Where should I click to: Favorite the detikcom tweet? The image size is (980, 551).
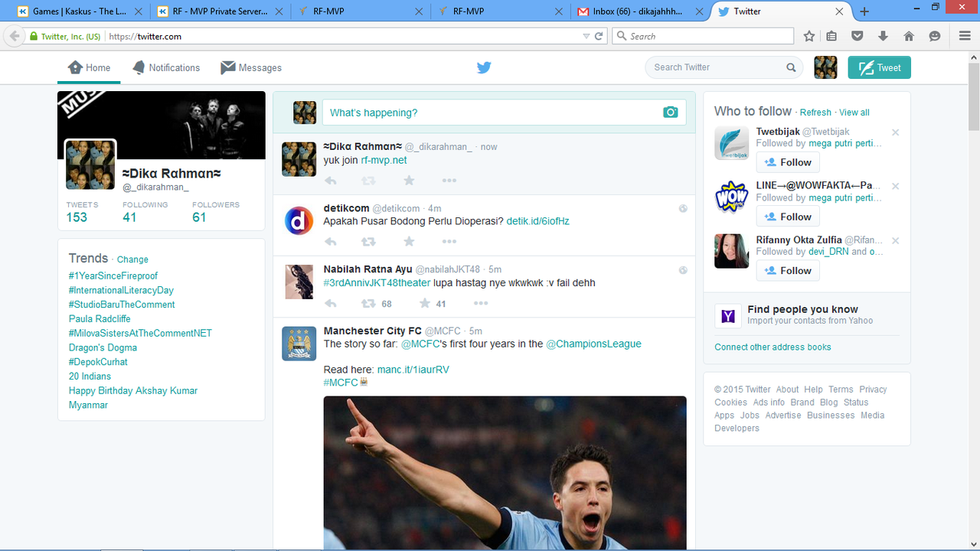pos(409,242)
